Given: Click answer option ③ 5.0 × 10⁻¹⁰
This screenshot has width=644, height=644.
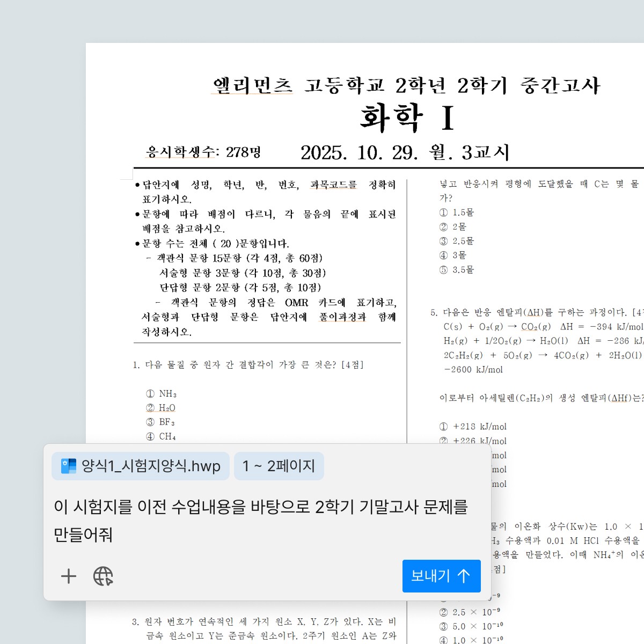Looking at the screenshot, I should [x=471, y=626].
